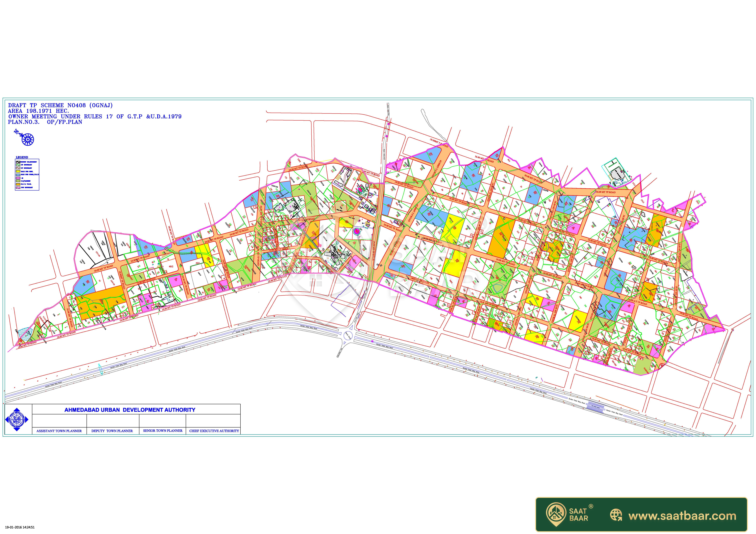Click the 'SALE FOR COMM./O.C.U' legend label

30,175
